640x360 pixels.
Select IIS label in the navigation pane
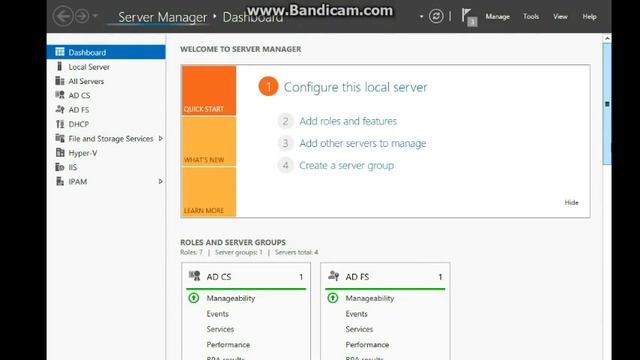pyautogui.click(x=73, y=167)
